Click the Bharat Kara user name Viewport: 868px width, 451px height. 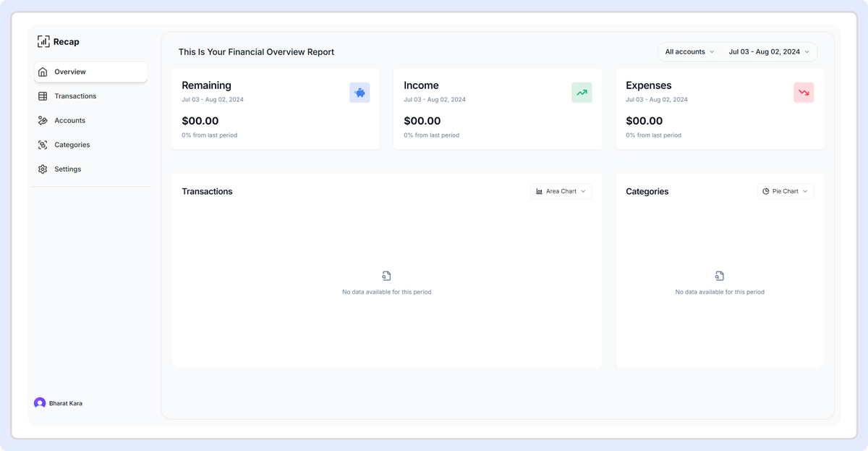point(66,403)
